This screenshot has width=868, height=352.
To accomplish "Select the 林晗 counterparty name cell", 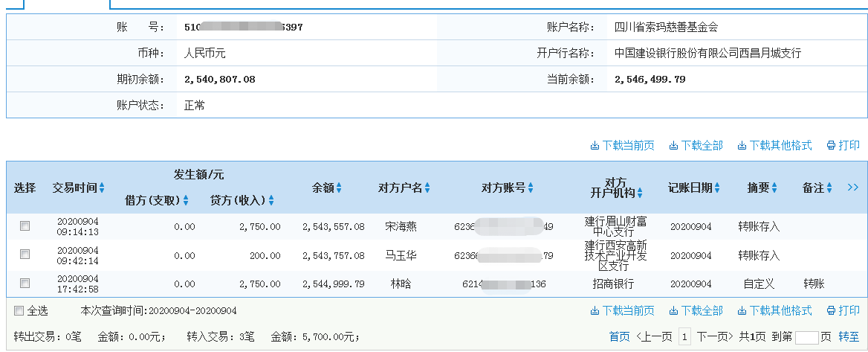I will pos(401,284).
